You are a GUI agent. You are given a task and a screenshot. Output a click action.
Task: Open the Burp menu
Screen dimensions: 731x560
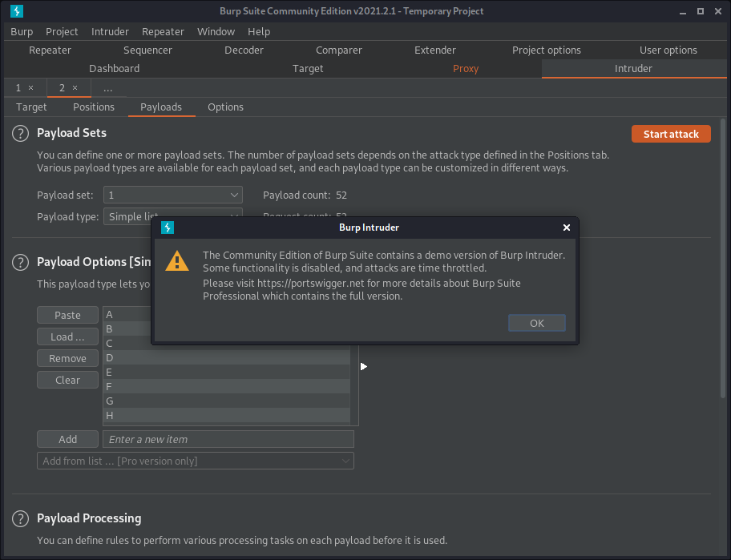[22, 32]
